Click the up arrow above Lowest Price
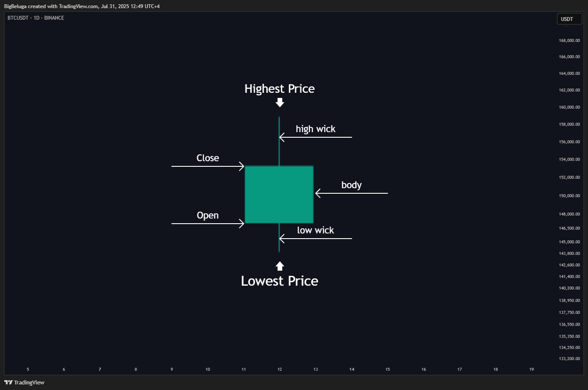 tap(280, 266)
